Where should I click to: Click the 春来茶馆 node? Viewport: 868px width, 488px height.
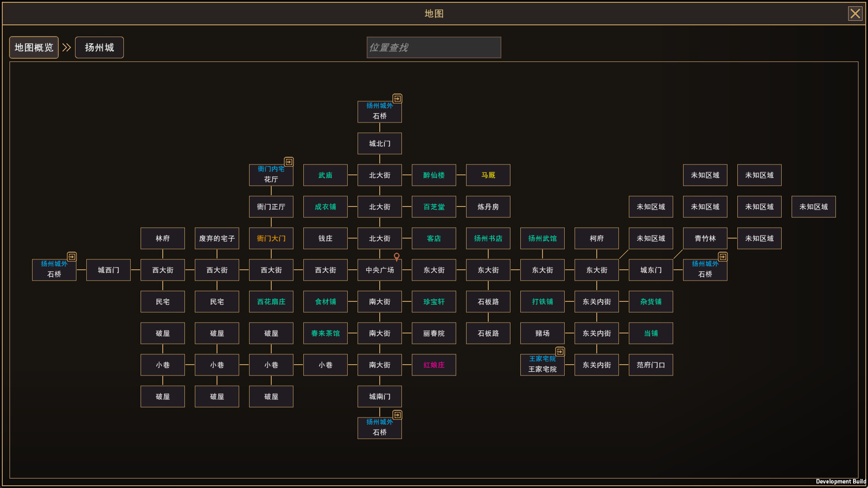click(x=325, y=333)
